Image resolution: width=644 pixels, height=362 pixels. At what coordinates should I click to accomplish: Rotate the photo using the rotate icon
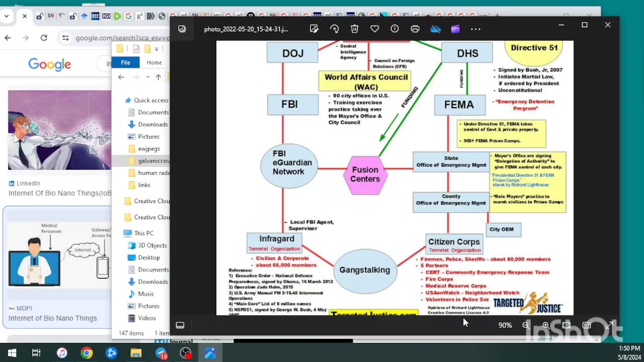click(335, 29)
